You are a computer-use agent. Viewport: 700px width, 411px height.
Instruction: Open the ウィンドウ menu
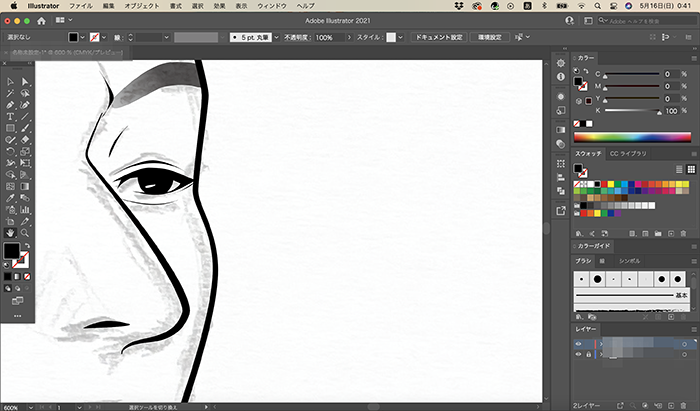pos(272,6)
